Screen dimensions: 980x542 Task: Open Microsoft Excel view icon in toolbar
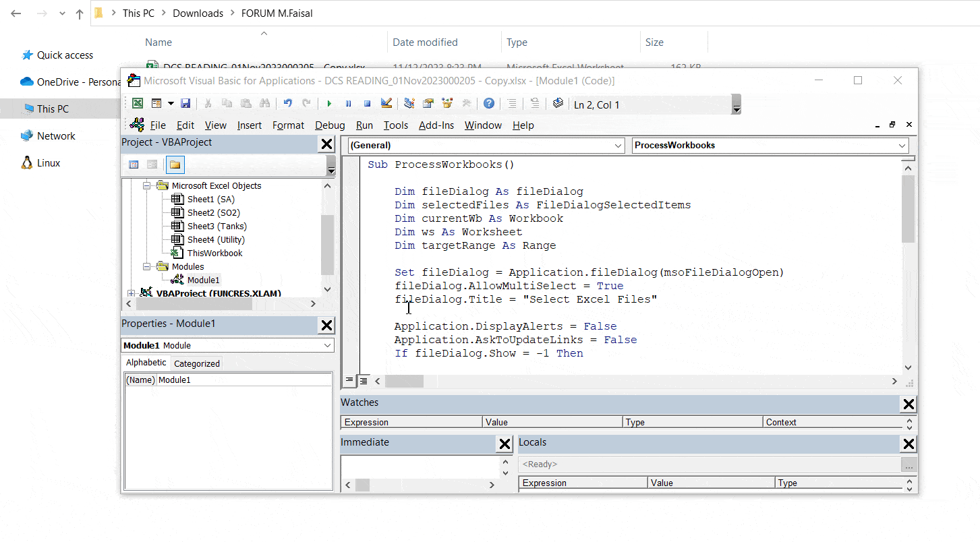click(x=138, y=104)
